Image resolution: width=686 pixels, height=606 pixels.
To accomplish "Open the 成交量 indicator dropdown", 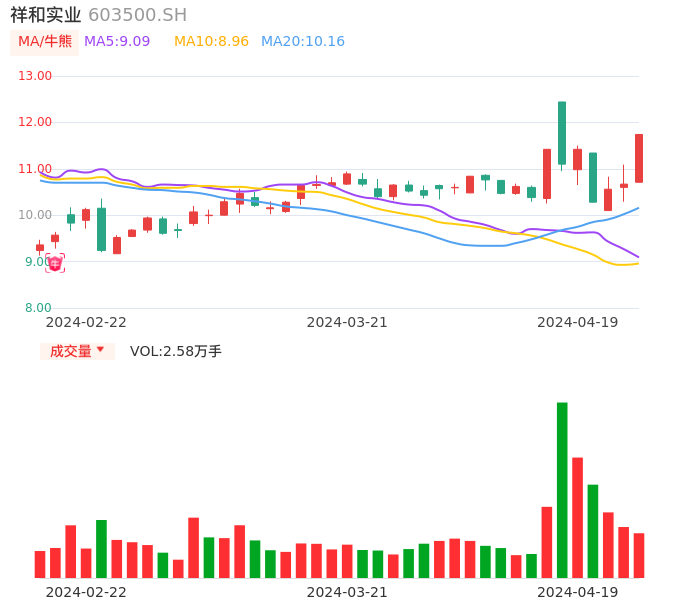I will pyautogui.click(x=77, y=351).
